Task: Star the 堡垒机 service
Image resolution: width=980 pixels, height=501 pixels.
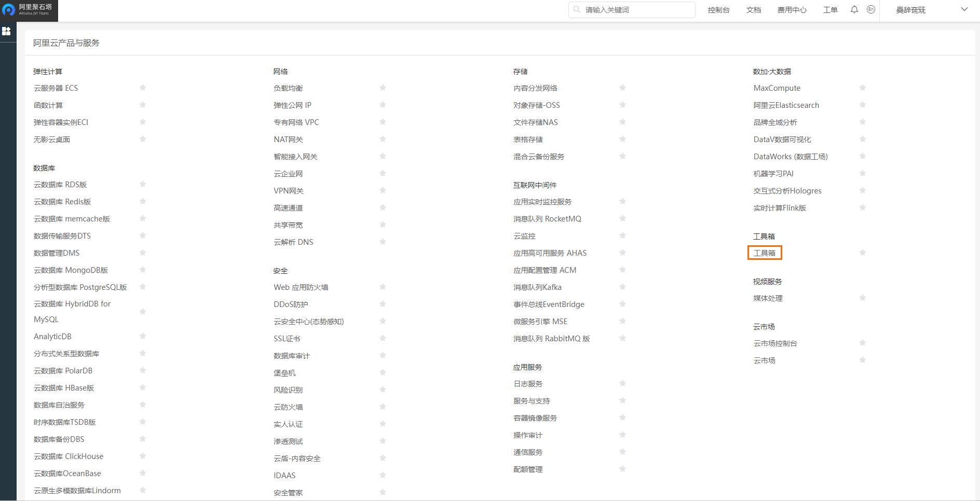Action: point(383,372)
